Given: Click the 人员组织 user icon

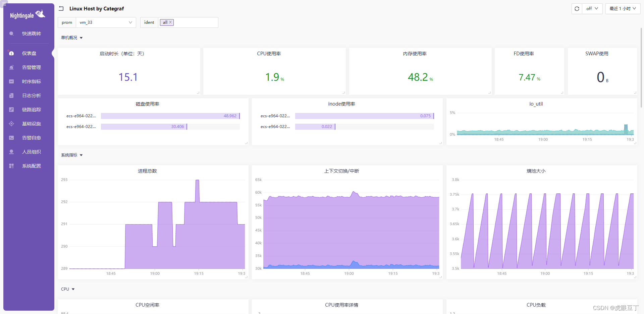Looking at the screenshot, I should click(11, 152).
